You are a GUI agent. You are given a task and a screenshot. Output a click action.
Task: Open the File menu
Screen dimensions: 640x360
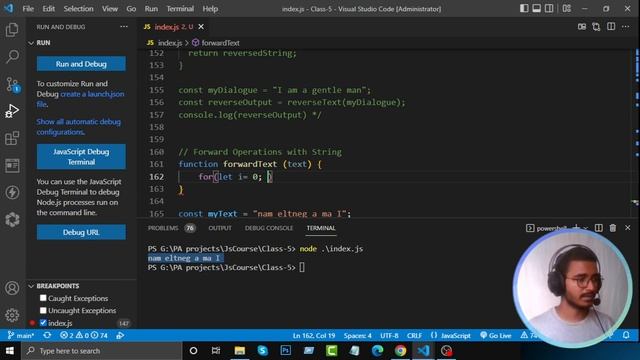pyautogui.click(x=28, y=9)
